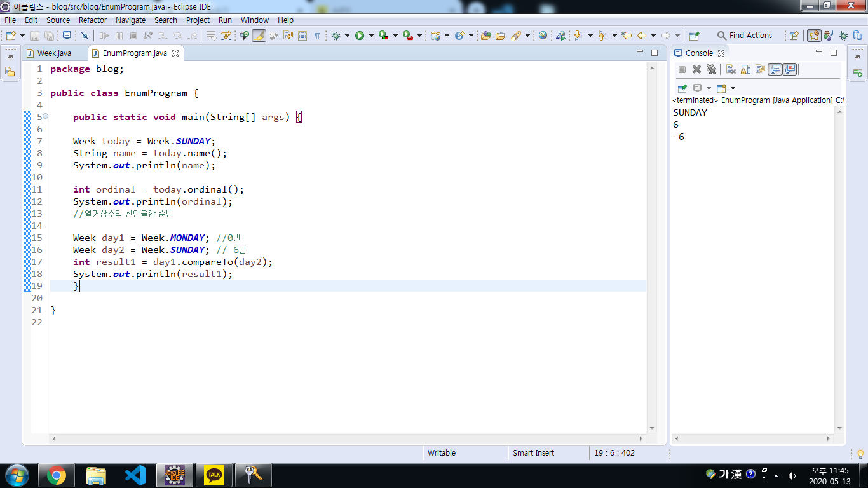Image resolution: width=868 pixels, height=488 pixels.
Task: Click Next Annotation down arrow icon
Action: 578,36
